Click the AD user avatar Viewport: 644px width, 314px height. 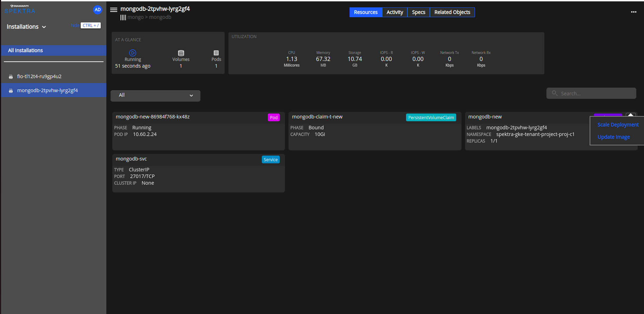coord(98,10)
